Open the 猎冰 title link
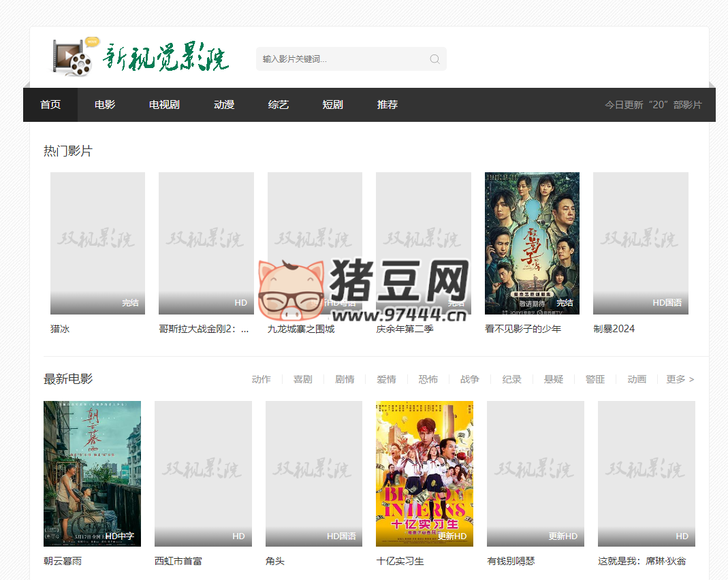Viewport: 728px width, 580px height. pyautogui.click(x=60, y=329)
